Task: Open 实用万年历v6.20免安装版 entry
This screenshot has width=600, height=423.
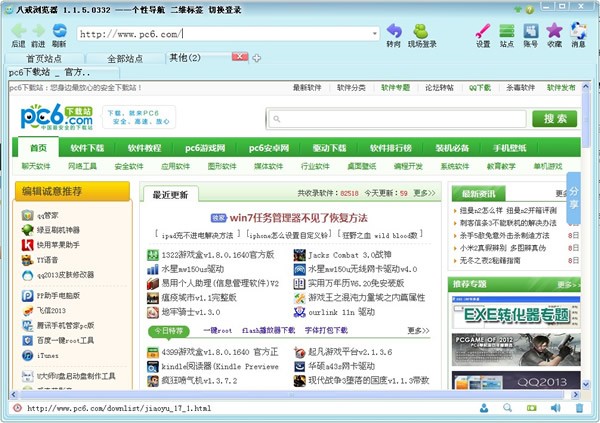Action: click(356, 283)
